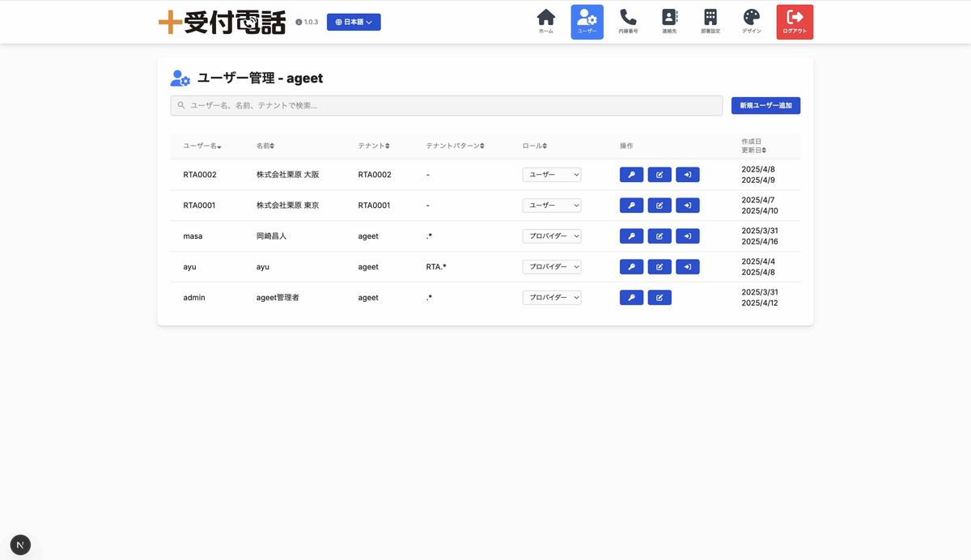Screen dimensions: 971x560
Task: Click edit icon for RTA0001
Action: tap(659, 206)
